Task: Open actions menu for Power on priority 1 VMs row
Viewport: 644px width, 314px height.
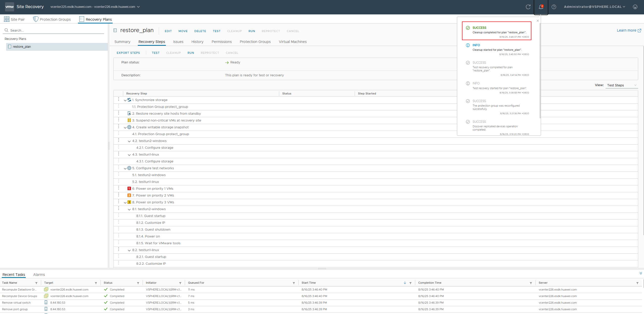Action: [x=119, y=188]
